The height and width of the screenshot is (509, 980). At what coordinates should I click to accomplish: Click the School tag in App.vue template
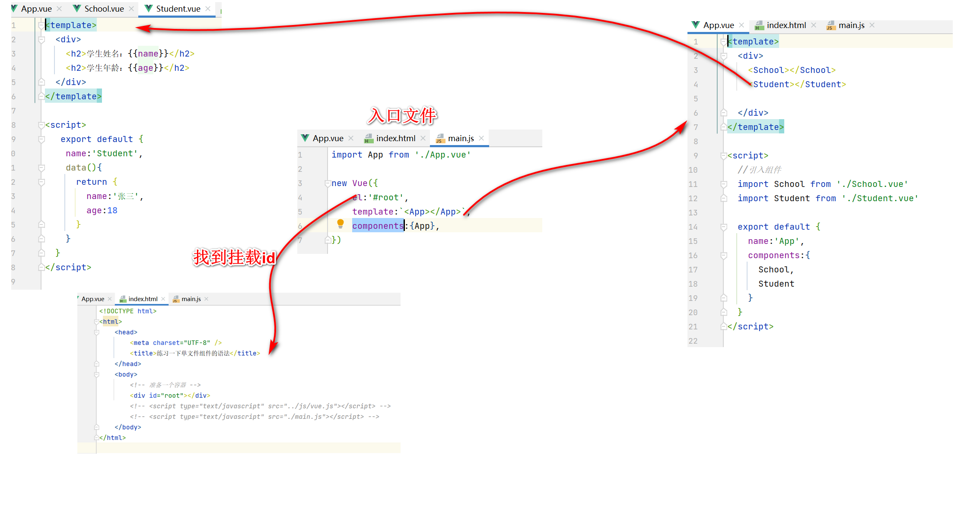pos(792,70)
